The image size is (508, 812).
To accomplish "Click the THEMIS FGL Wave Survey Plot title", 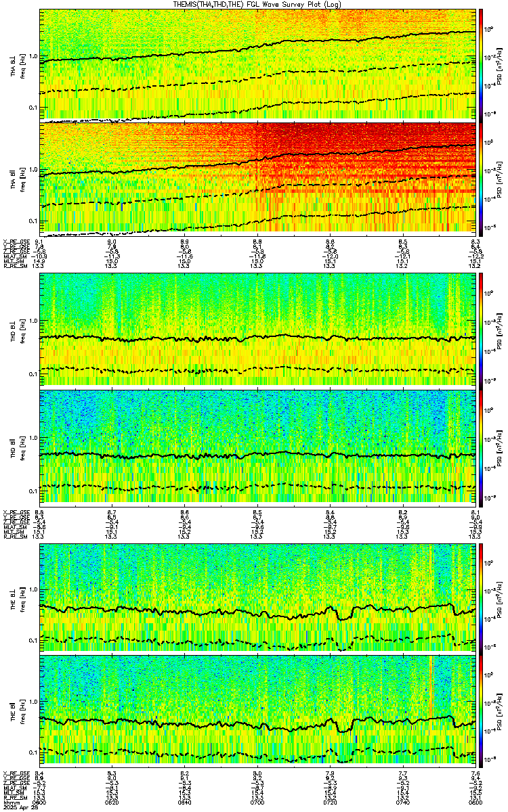I will 258,3.
